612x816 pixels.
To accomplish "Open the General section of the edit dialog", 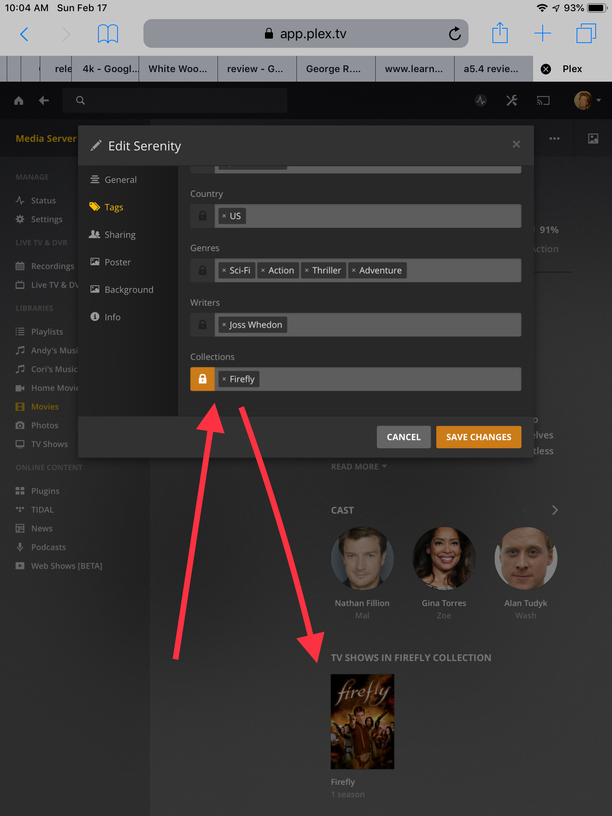I will point(113,180).
